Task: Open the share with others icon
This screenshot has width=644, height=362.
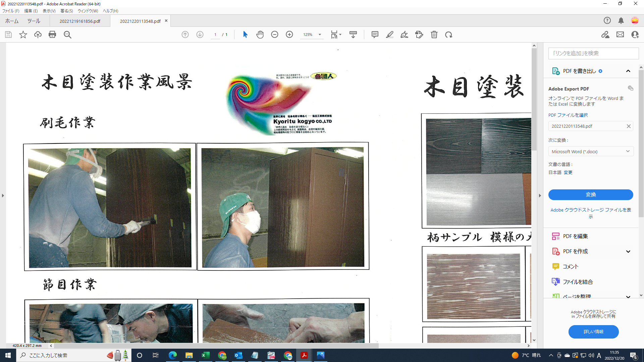Action: (635, 35)
